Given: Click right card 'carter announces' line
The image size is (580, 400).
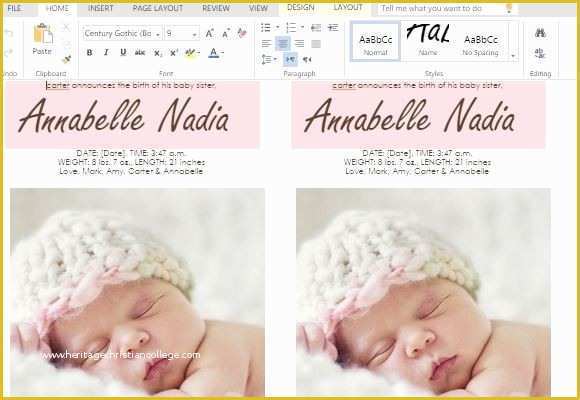Looking at the screenshot, I should (x=417, y=85).
